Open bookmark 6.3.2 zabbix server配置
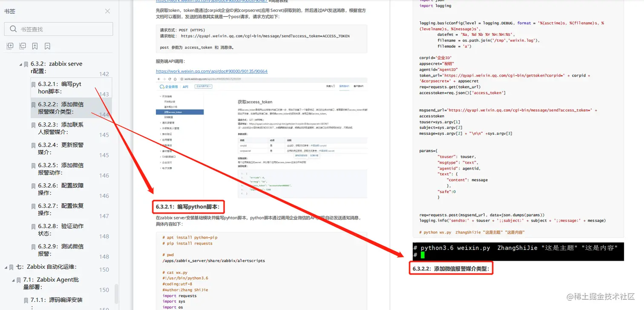644x310 pixels. (x=56, y=67)
